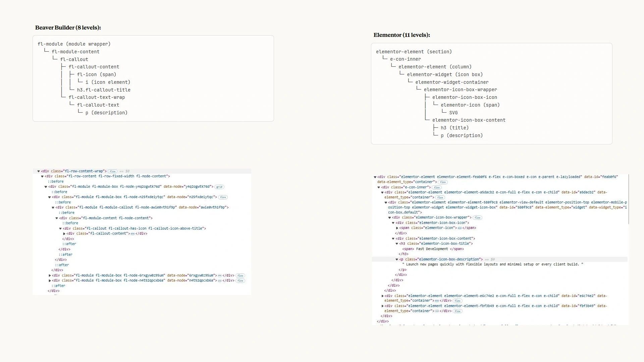Screen dimensions: 644x362
Task: Click 'h3.fl-callout-title' in Beaver Builder tree
Action: click(x=104, y=90)
